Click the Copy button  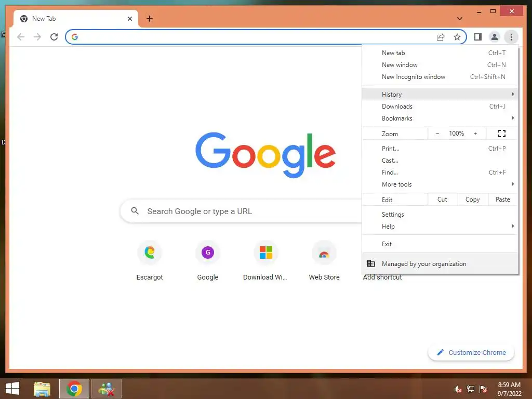point(473,199)
